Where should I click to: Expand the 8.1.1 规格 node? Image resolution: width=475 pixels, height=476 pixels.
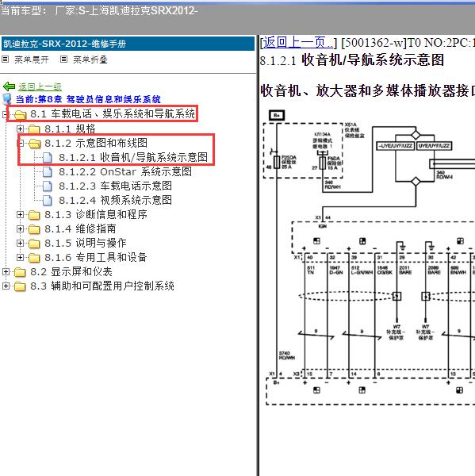coord(20,129)
